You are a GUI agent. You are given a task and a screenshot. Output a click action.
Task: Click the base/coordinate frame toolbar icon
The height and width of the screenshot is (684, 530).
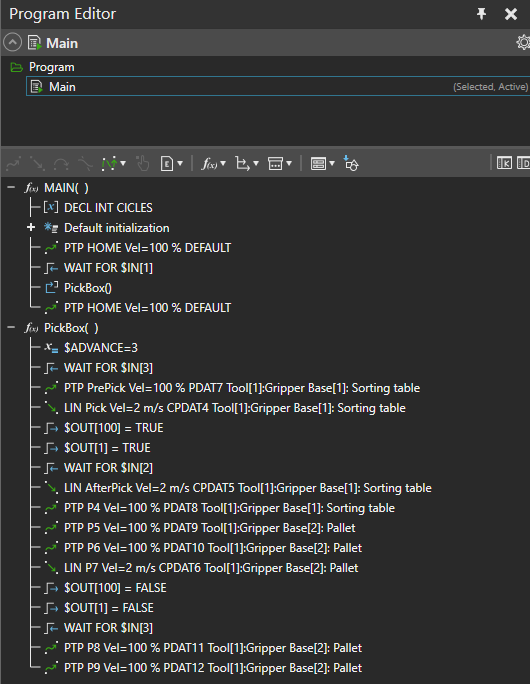point(243,164)
